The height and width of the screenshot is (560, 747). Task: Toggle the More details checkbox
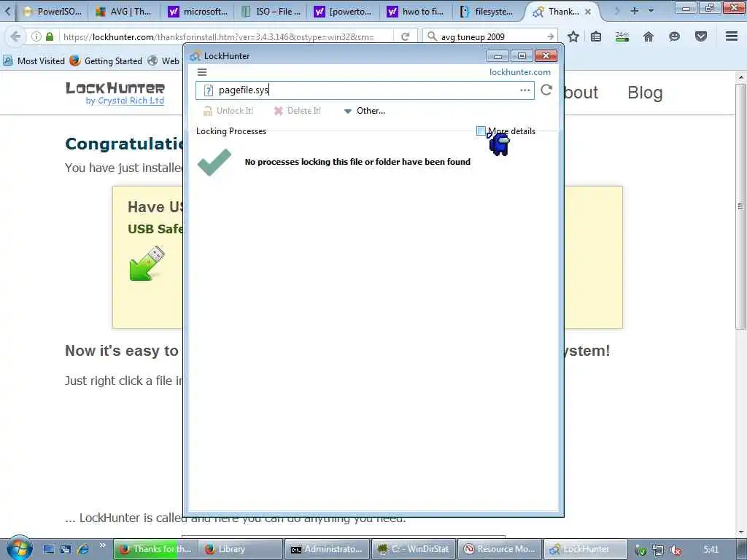coord(481,131)
